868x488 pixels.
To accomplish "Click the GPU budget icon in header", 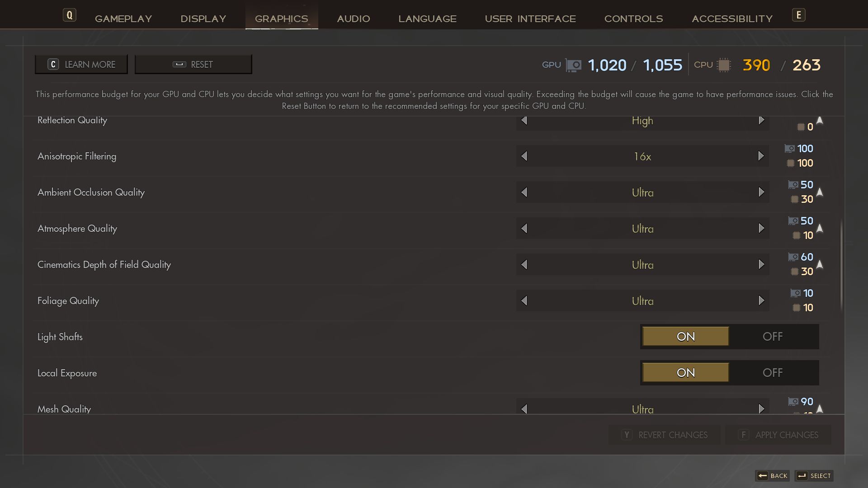I will coord(573,66).
